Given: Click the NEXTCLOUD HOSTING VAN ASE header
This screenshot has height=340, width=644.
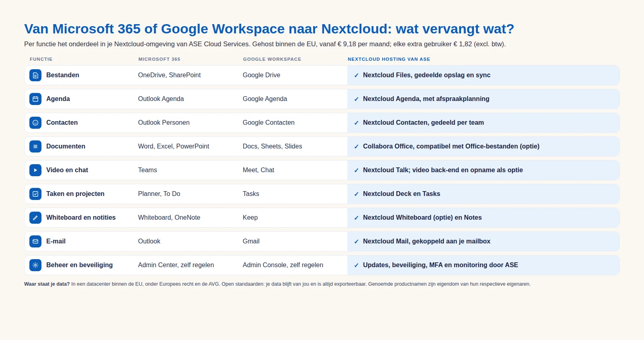Looking at the screenshot, I should click(389, 59).
